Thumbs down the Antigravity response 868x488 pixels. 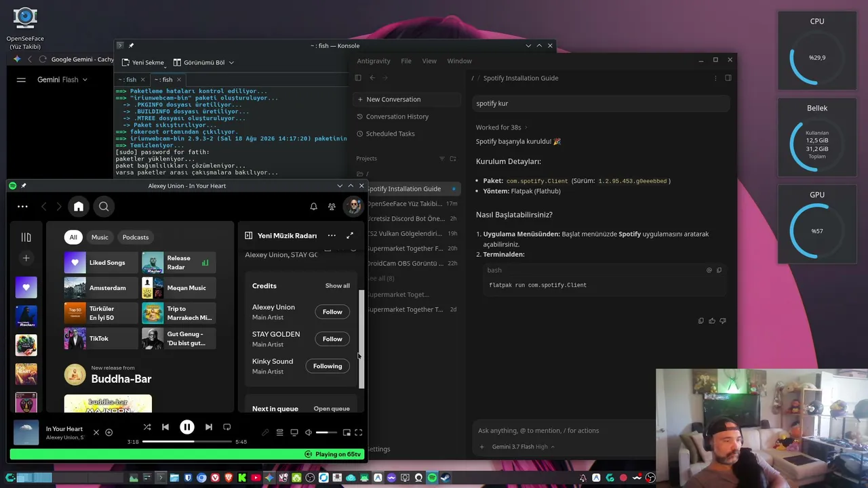tap(723, 321)
